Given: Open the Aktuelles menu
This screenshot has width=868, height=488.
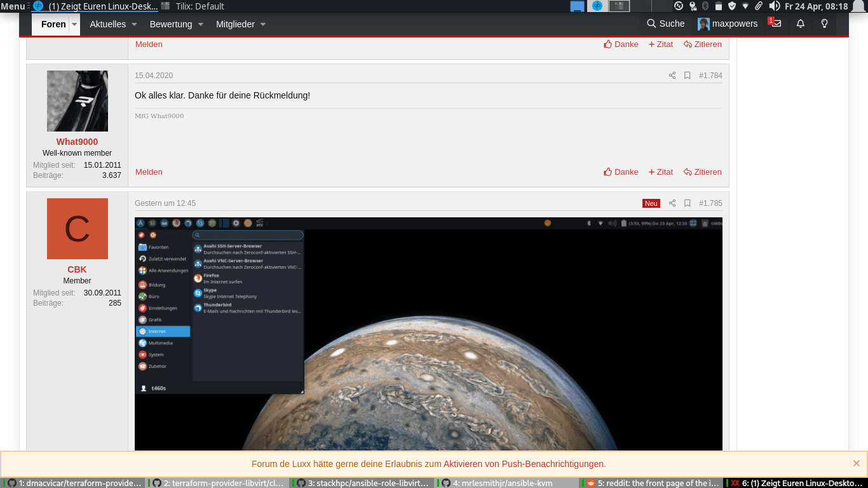Looking at the screenshot, I should 107,24.
